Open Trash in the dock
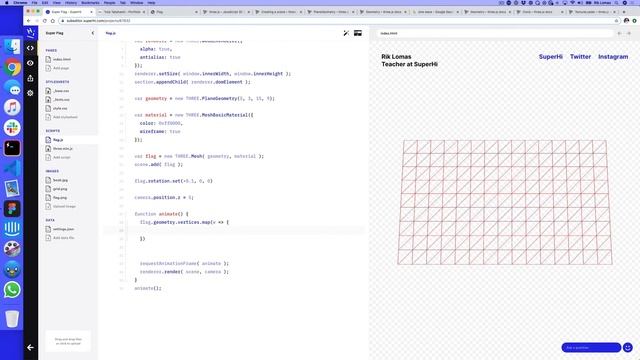The width and height of the screenshot is (640, 360). [x=12, y=318]
